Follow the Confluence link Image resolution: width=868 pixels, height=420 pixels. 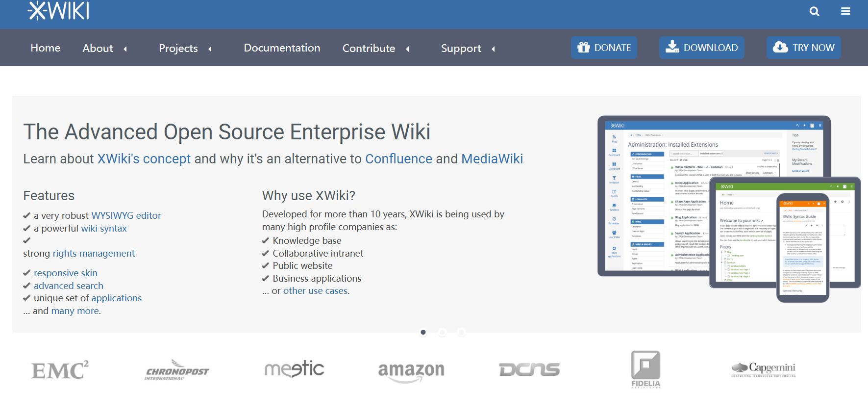click(x=399, y=159)
